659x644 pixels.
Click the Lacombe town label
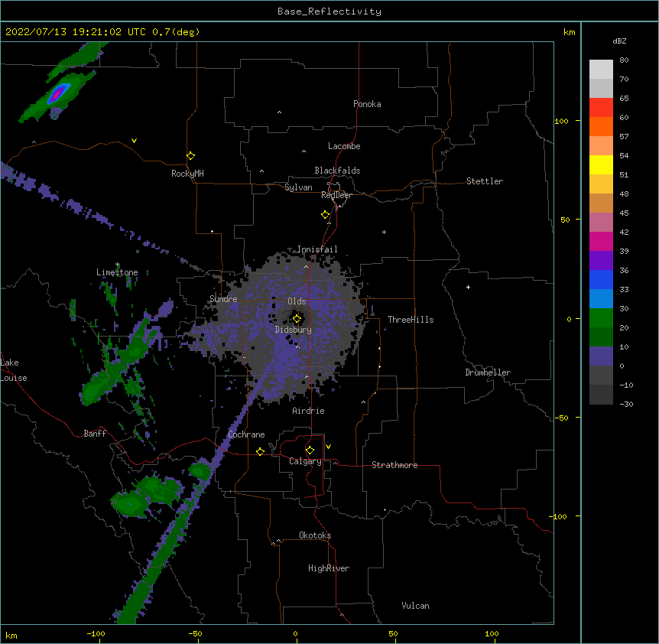pos(344,146)
